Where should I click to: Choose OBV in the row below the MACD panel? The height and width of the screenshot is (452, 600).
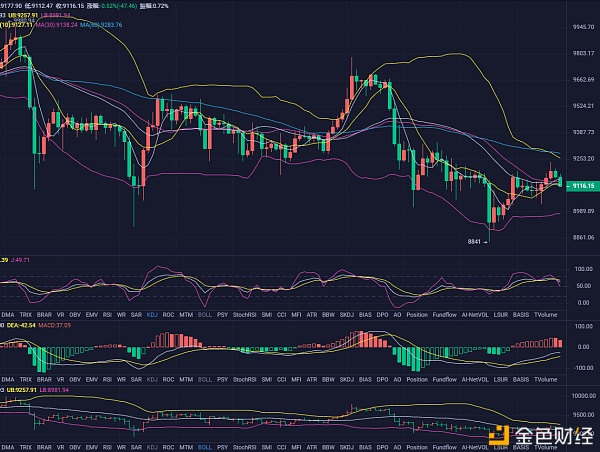coord(75,379)
